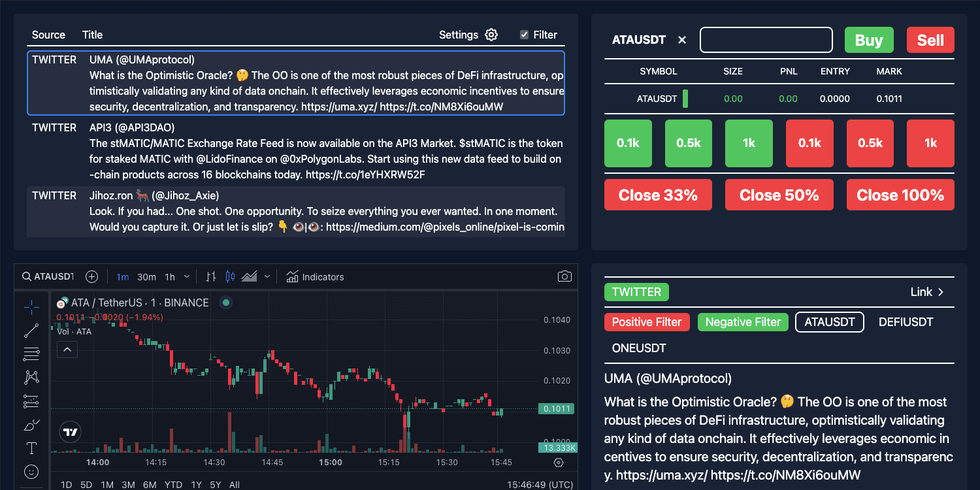The image size is (980, 490).
Task: Select the brush drawing tool
Action: [x=31, y=425]
